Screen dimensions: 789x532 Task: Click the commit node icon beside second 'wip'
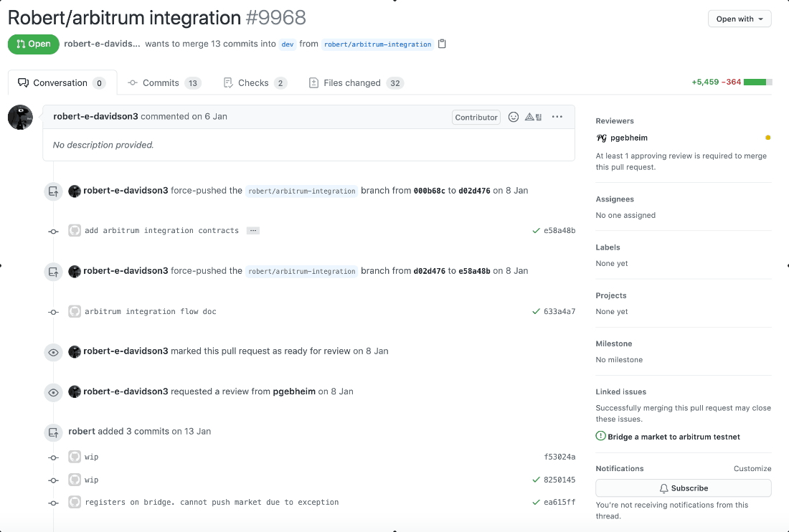pyautogui.click(x=53, y=480)
